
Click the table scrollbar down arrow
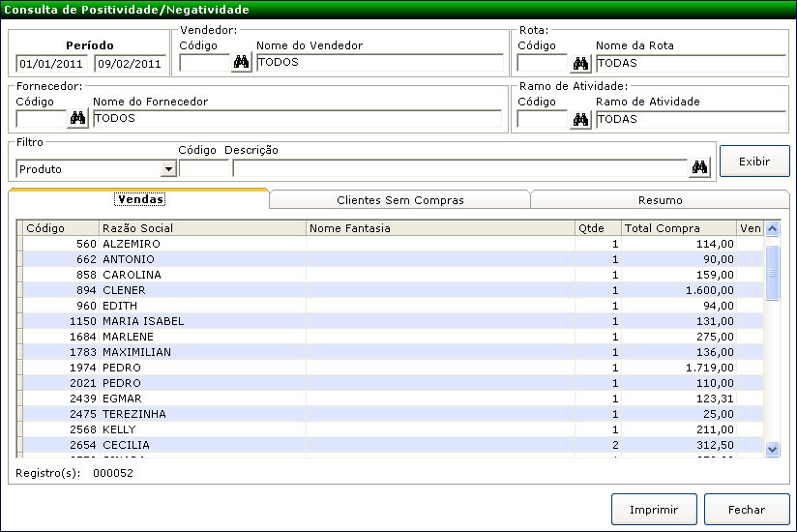[772, 449]
